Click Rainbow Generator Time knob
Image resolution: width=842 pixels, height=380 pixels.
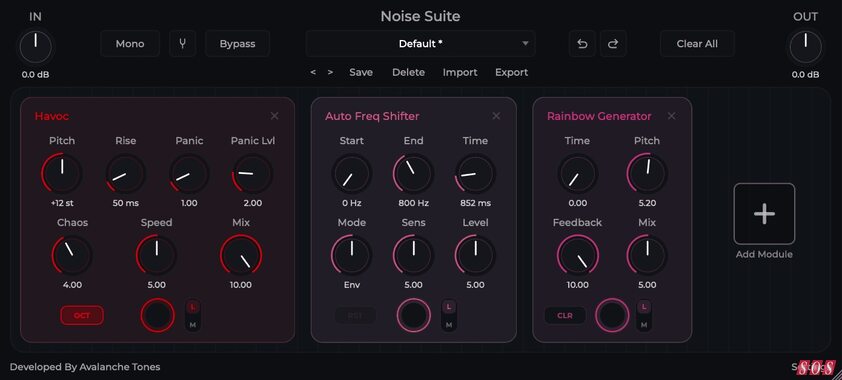click(x=577, y=173)
